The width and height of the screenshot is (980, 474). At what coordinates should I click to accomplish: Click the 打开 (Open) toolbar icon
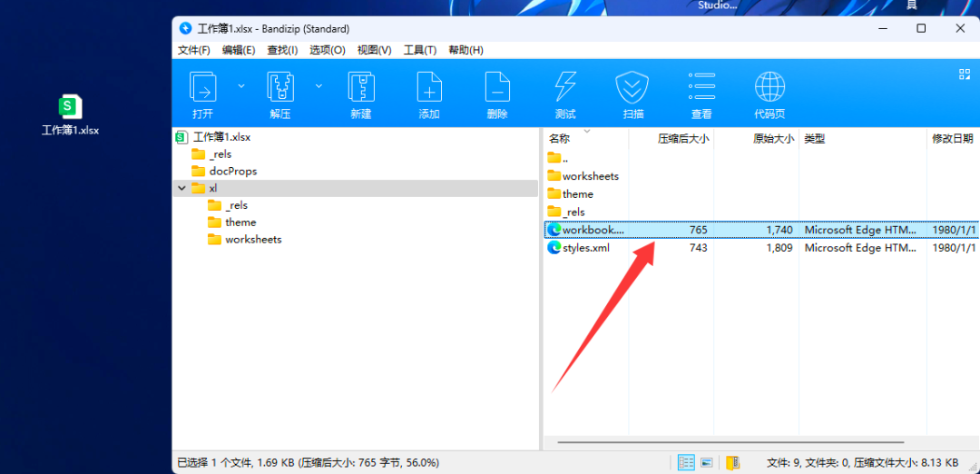coord(203,87)
